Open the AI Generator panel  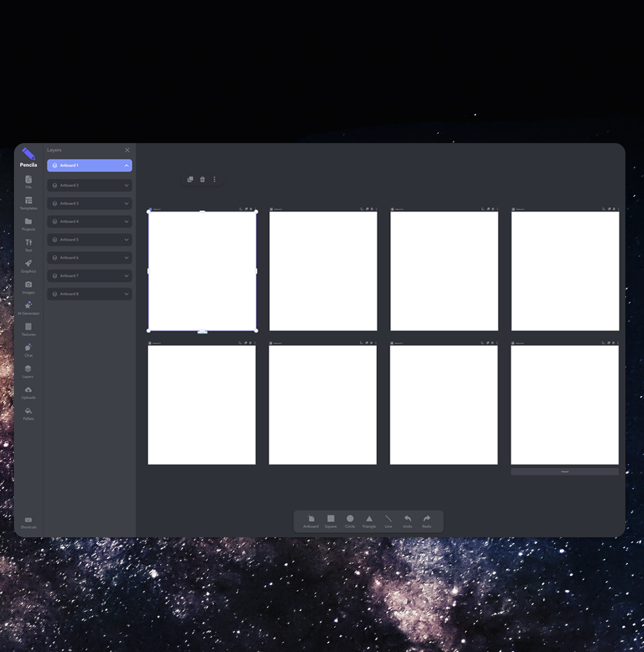point(28,307)
